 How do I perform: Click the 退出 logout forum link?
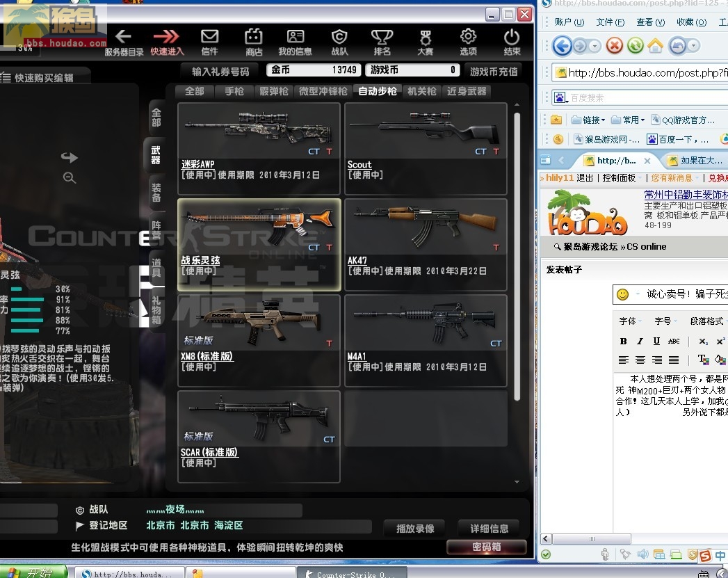click(x=585, y=178)
